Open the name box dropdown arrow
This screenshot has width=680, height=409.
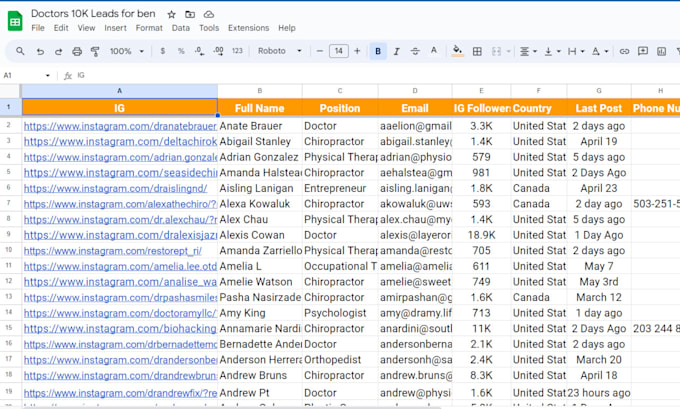48,75
